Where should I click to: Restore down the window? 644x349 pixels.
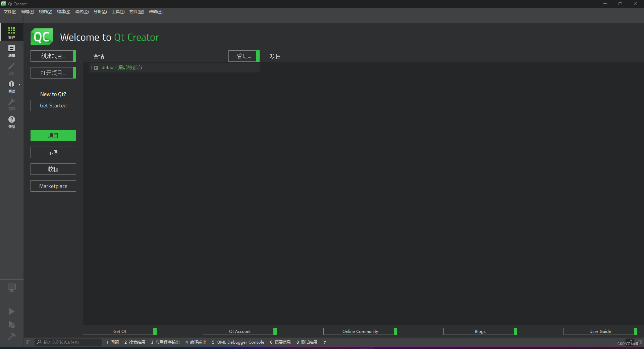tap(620, 4)
